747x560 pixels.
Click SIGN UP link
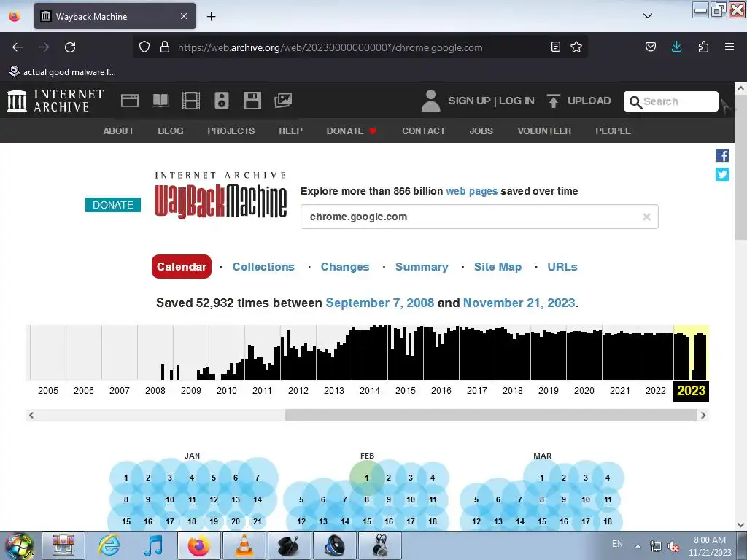[469, 101]
